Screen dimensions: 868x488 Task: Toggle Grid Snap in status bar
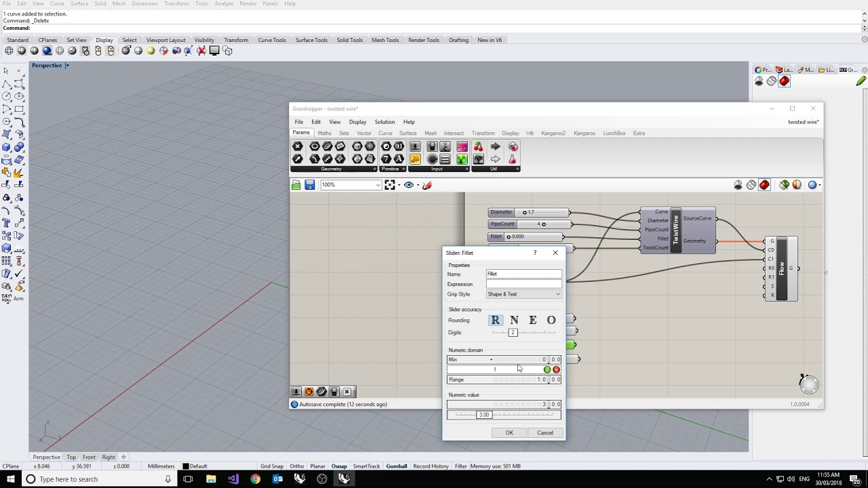pos(272,466)
